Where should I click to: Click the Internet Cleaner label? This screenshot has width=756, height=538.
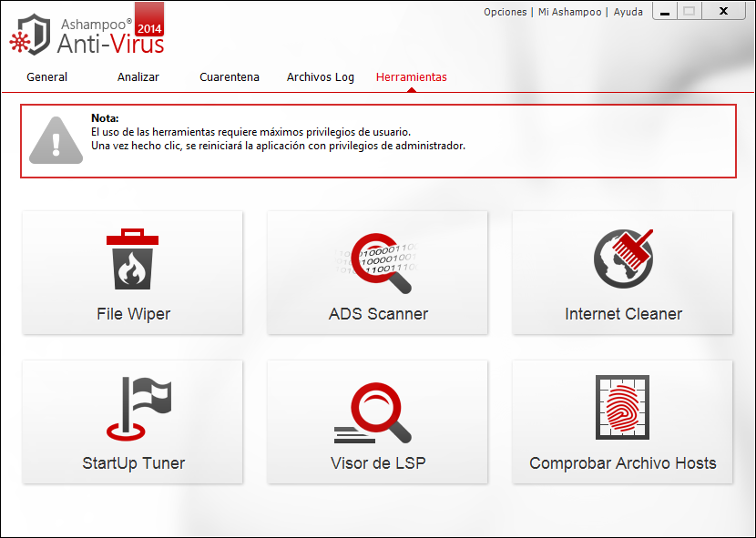623,314
